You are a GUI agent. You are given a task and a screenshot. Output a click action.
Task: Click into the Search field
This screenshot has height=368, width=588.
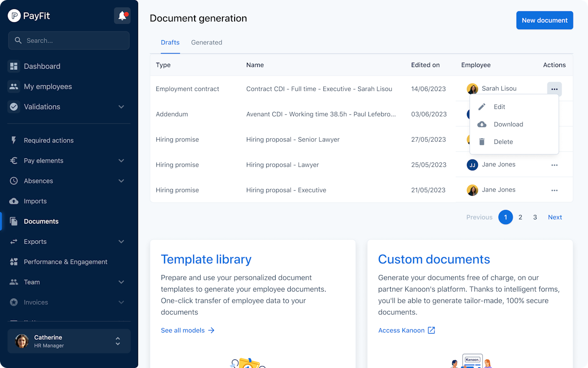(x=69, y=41)
